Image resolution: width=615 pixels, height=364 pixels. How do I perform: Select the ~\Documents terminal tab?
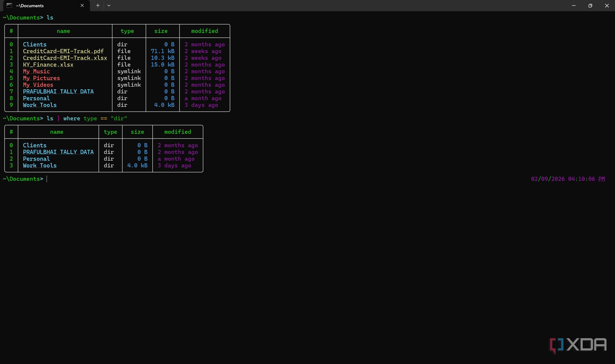47,6
